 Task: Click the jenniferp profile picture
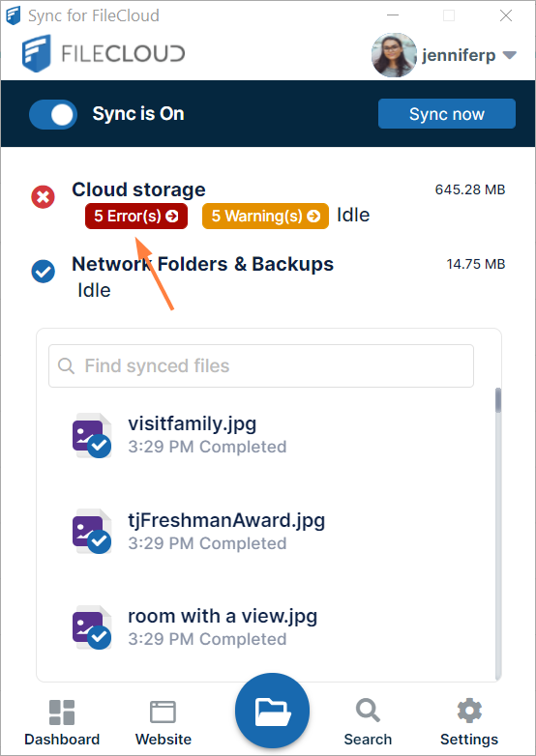click(x=394, y=55)
